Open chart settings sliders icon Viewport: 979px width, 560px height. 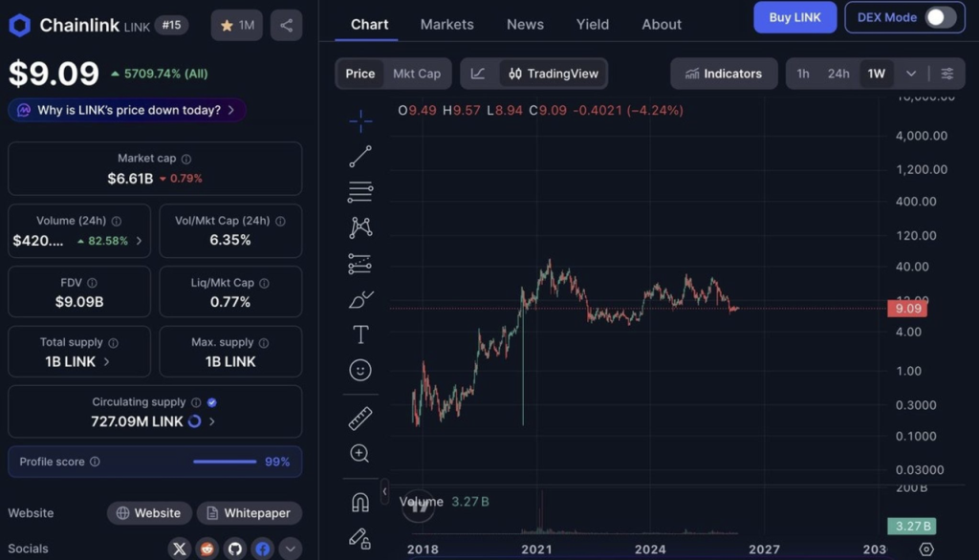coord(947,74)
